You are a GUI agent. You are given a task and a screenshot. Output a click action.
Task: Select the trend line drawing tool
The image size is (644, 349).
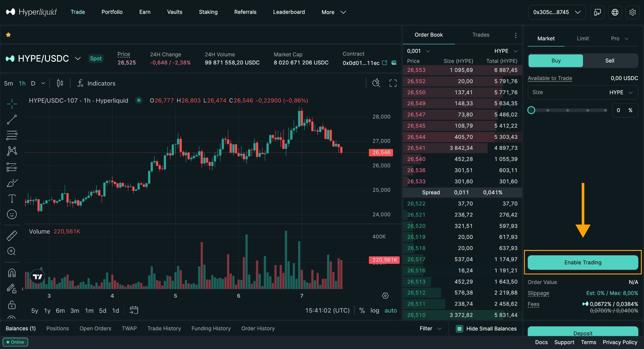point(12,119)
